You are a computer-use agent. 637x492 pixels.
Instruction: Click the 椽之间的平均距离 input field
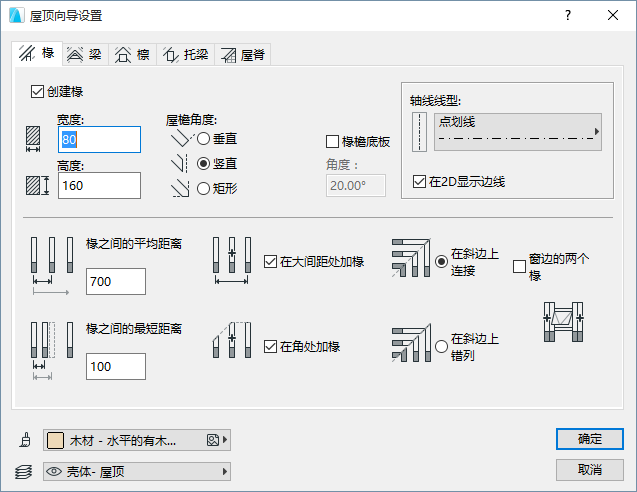click(x=116, y=282)
